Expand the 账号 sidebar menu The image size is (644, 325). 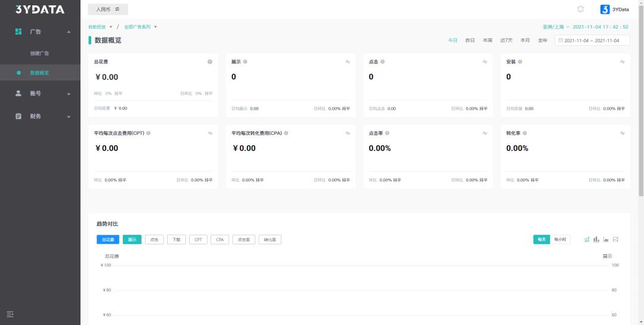click(x=40, y=94)
